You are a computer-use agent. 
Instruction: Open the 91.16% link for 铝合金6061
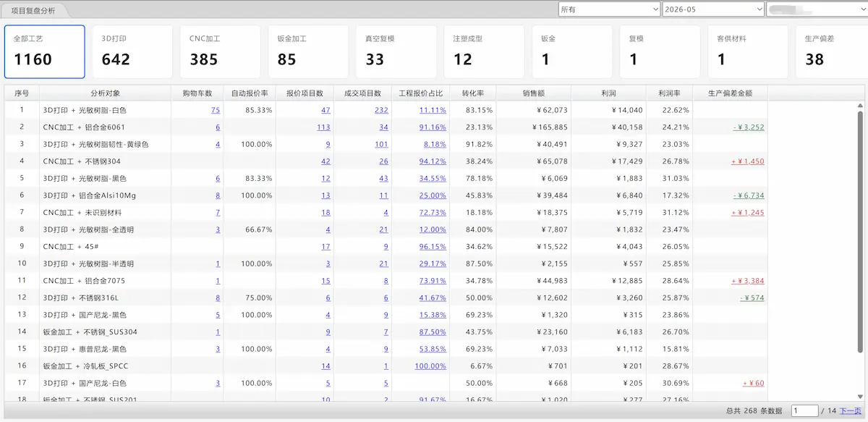pos(433,127)
